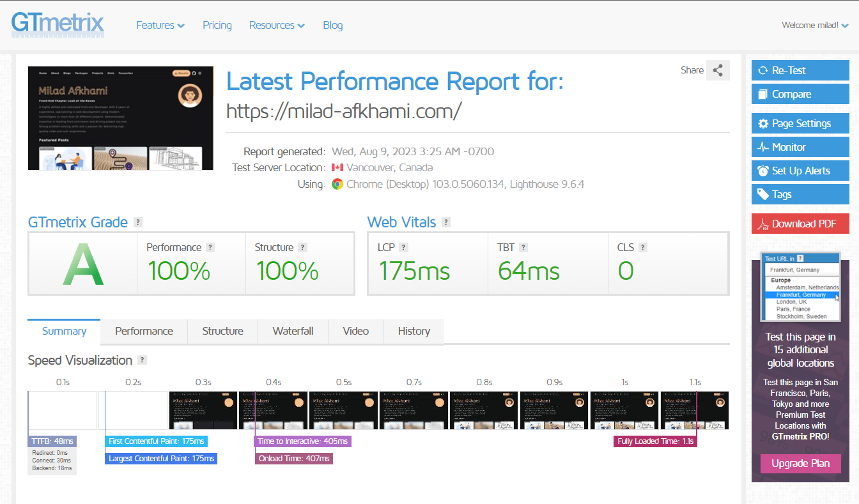Click the CLS help question mark
859x504 pixels.
[643, 247]
